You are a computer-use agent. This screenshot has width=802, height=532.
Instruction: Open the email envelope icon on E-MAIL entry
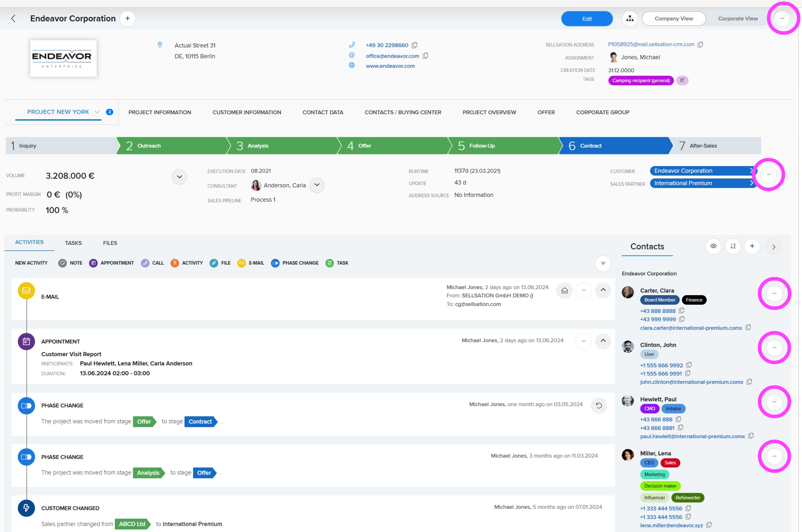click(564, 291)
